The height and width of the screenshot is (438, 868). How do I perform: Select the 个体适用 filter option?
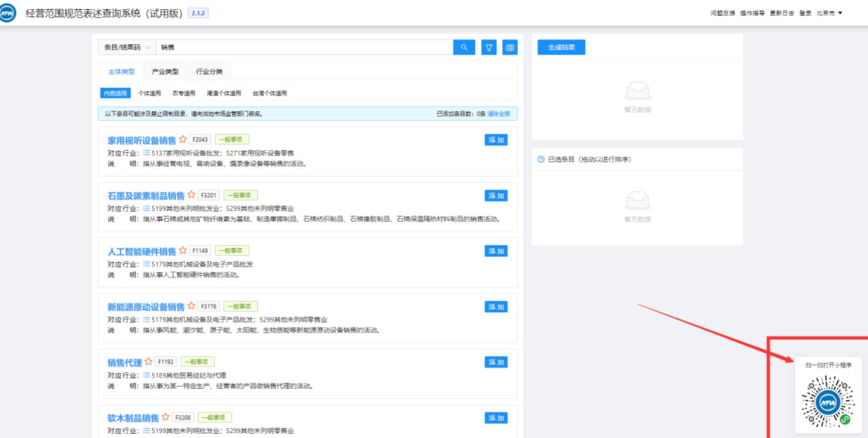[149, 93]
